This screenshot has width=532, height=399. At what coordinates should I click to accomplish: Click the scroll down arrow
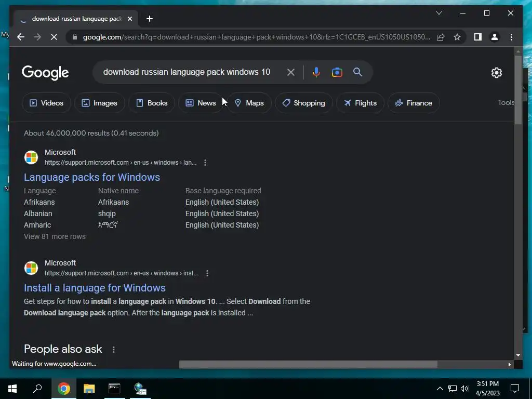[518, 355]
